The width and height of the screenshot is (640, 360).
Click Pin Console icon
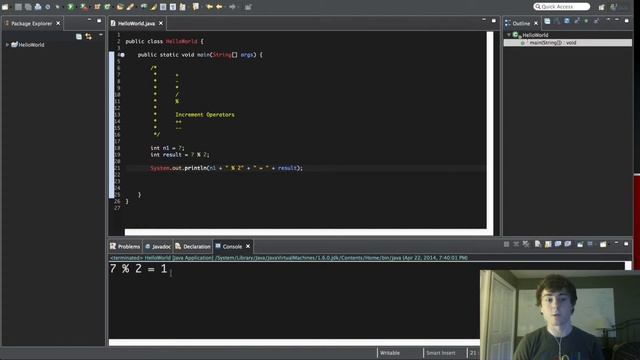tap(580, 244)
